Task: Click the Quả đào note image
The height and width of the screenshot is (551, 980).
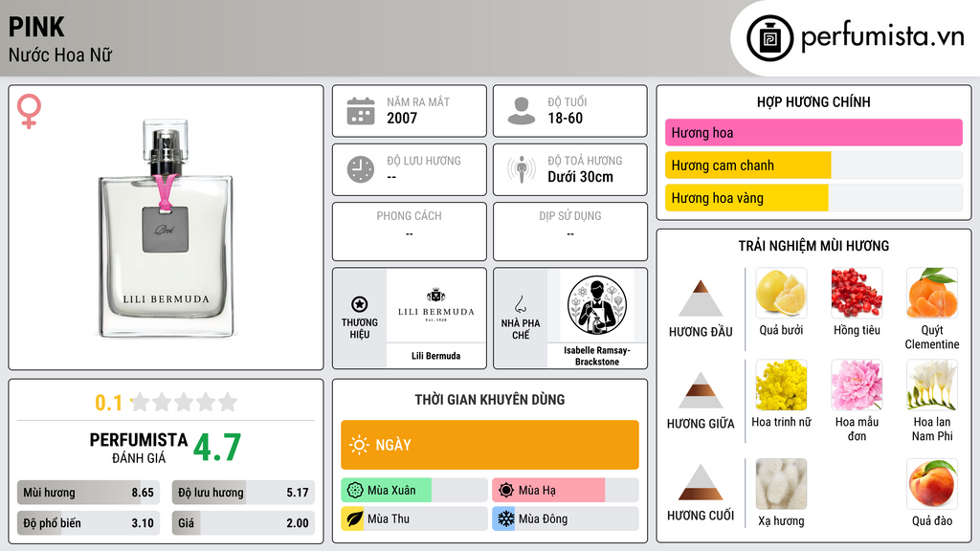Action: pos(932,484)
